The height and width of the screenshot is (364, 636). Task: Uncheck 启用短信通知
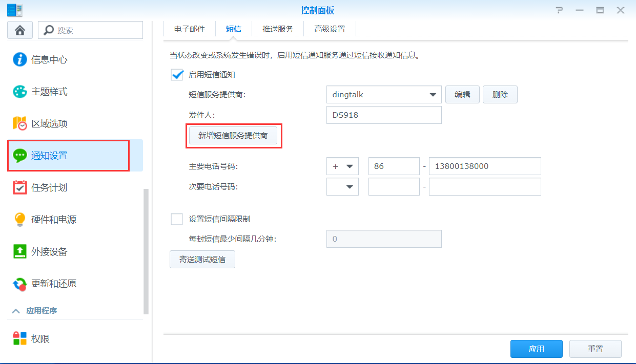(x=177, y=74)
